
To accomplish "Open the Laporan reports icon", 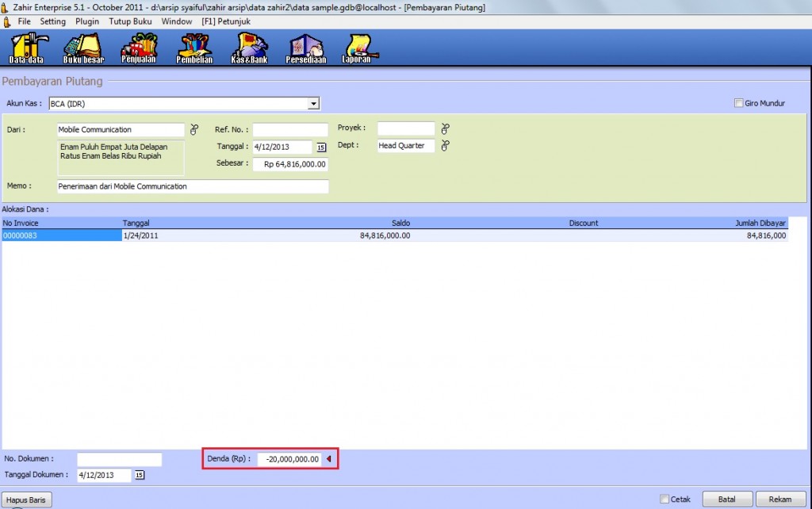I will click(x=357, y=48).
